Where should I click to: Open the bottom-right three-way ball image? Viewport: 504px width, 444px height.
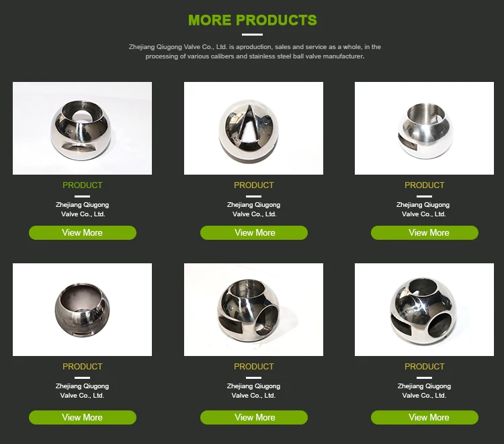(424, 310)
